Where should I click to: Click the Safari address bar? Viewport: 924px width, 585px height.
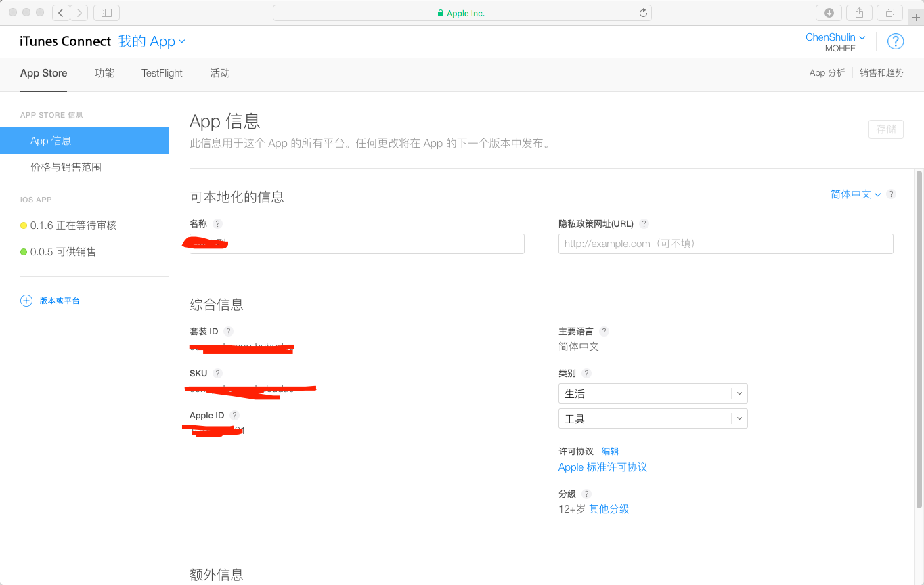(x=462, y=13)
